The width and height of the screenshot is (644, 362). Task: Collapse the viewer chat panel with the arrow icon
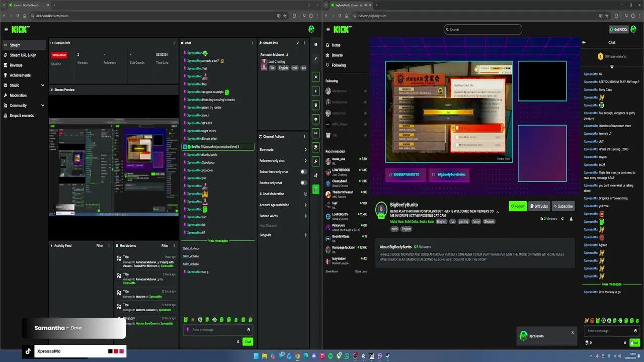[584, 43]
